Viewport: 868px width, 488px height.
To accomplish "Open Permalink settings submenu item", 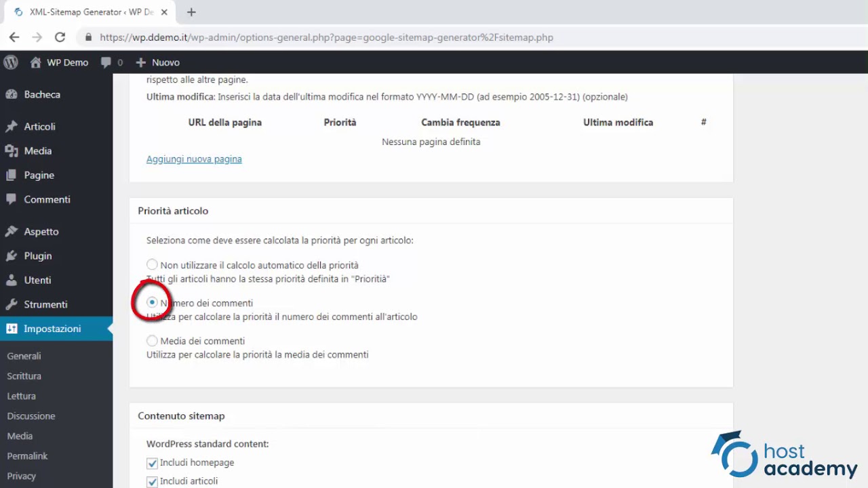I will click(x=27, y=456).
